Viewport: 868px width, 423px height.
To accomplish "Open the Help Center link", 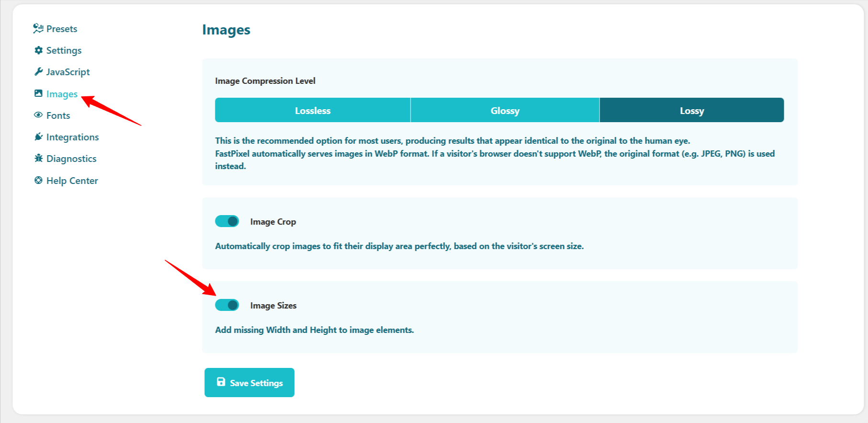I will click(x=72, y=181).
